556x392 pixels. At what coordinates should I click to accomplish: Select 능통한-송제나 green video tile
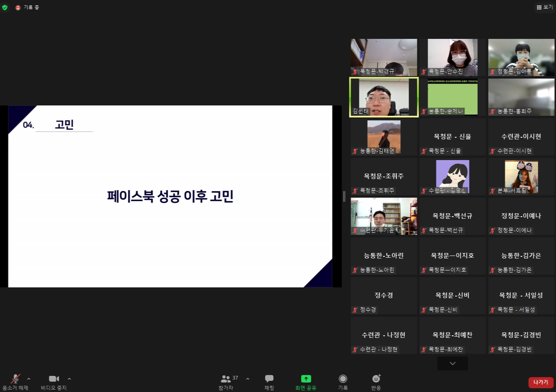pyautogui.click(x=453, y=97)
